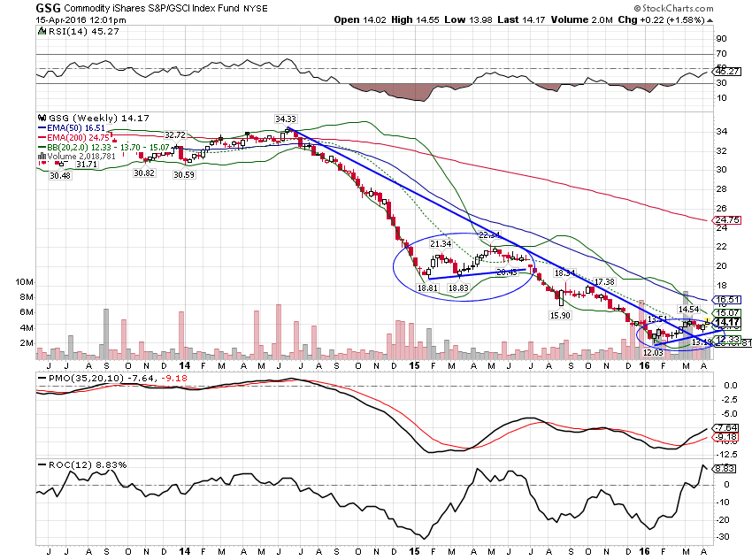Click the up-triangle icon beside Chg value
Screen dimensions: 752x560
click(x=710, y=20)
